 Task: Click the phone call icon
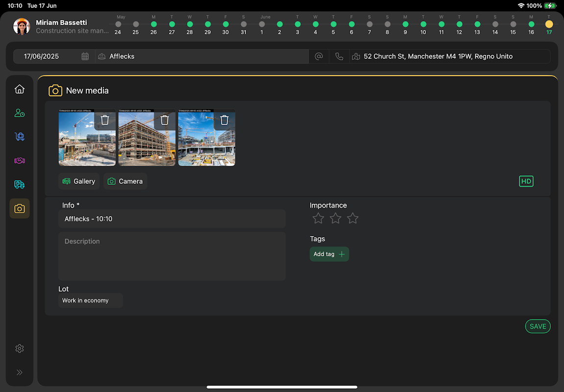pyautogui.click(x=339, y=56)
